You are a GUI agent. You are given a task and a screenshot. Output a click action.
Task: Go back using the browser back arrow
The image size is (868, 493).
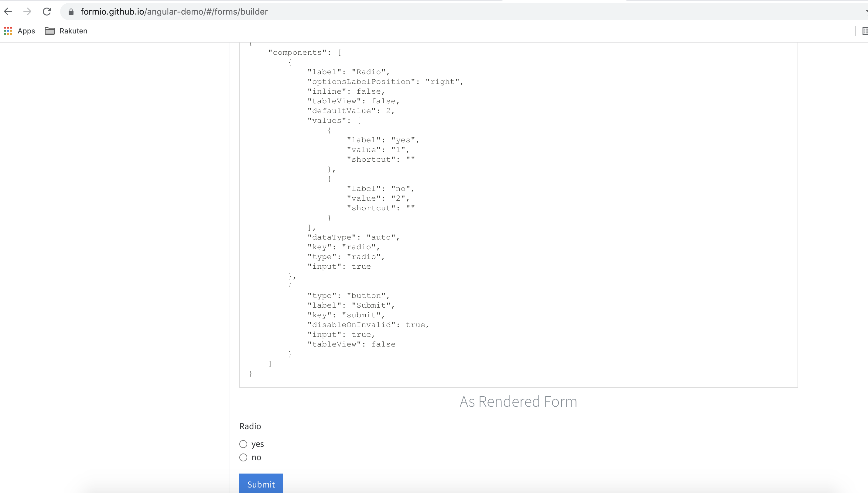click(x=8, y=12)
